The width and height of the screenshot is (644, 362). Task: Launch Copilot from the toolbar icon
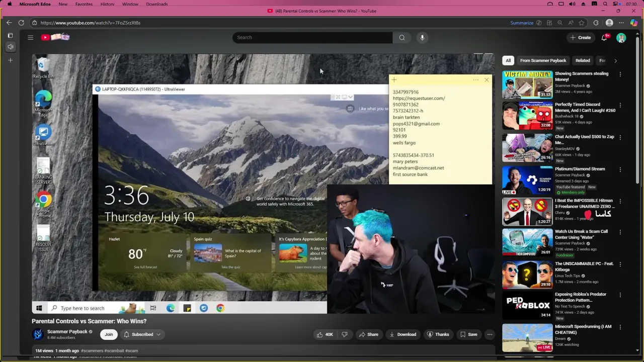(633, 23)
